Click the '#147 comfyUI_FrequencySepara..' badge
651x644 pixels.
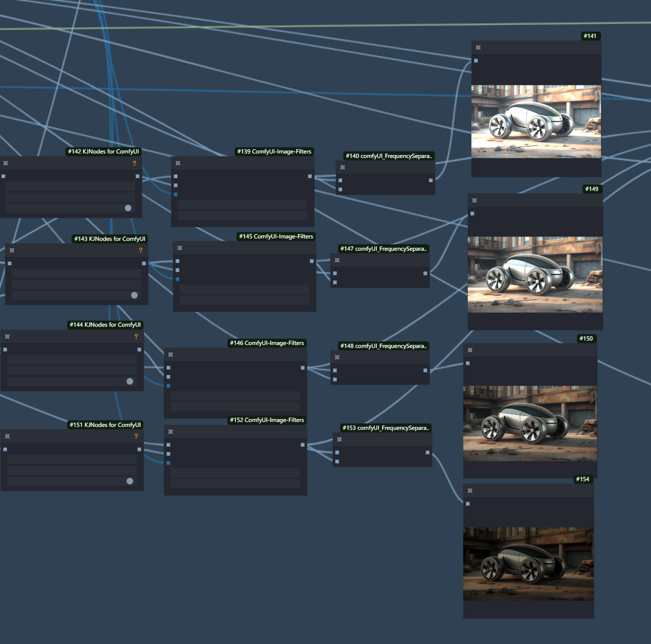(383, 249)
